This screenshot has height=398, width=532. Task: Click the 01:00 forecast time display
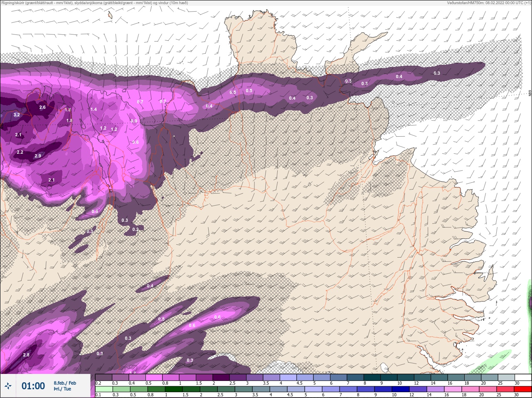33,386
